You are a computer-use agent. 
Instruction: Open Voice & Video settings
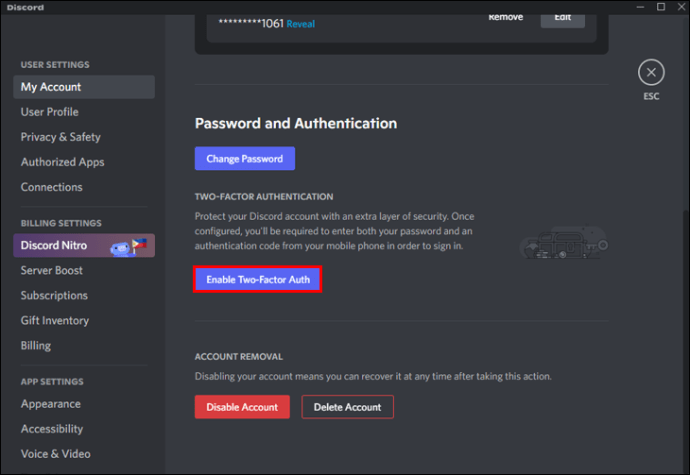click(55, 454)
